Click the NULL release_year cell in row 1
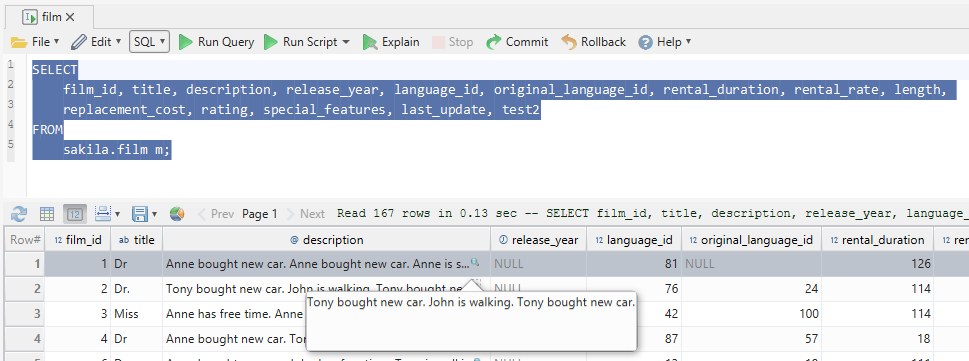Screen dimensions: 969x361 click(x=539, y=264)
